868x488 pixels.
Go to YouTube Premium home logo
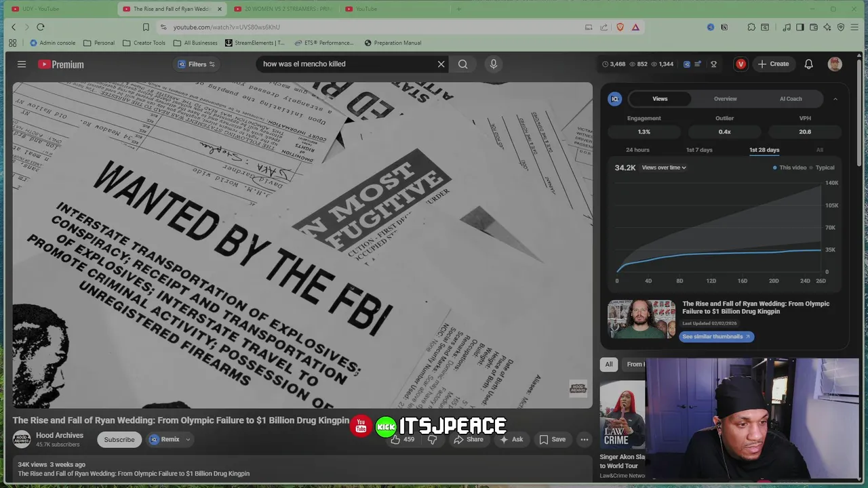coord(61,64)
